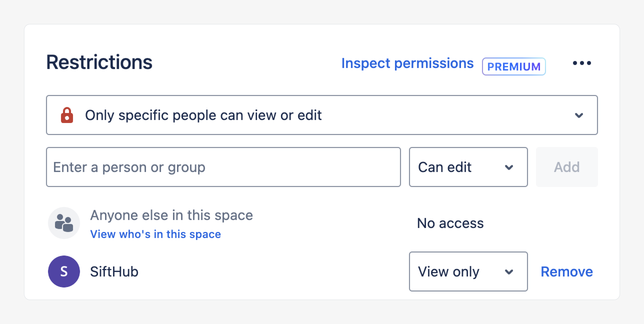Click the No access label
This screenshot has width=644, height=324.
coord(450,223)
